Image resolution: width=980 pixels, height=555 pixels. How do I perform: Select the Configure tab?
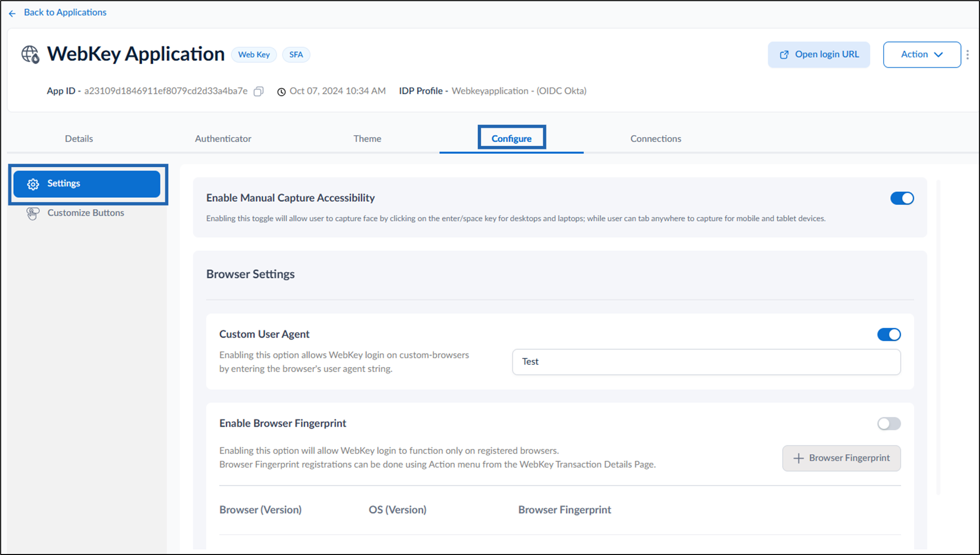point(511,139)
